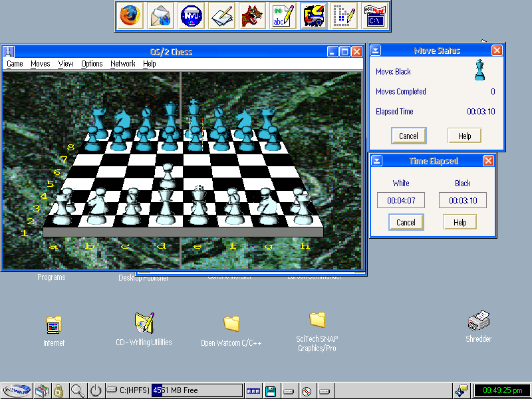Click the OS/2 Warp command prompt icon

pos(374,16)
